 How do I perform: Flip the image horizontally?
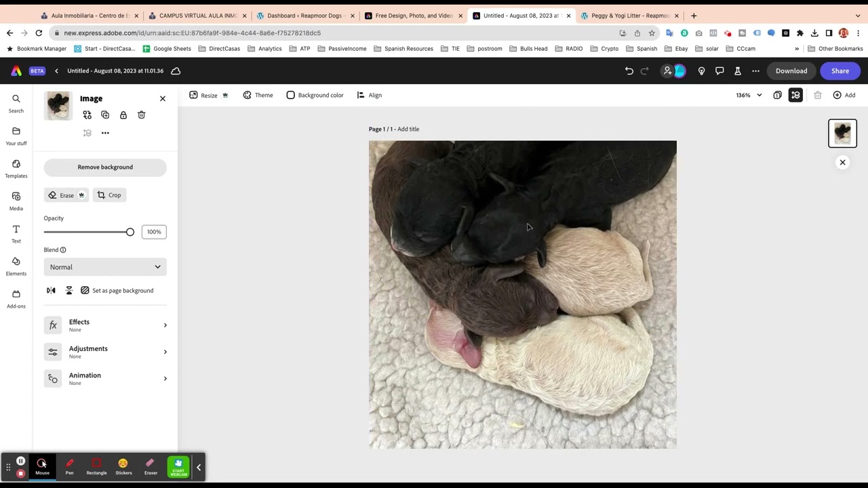[x=51, y=290]
